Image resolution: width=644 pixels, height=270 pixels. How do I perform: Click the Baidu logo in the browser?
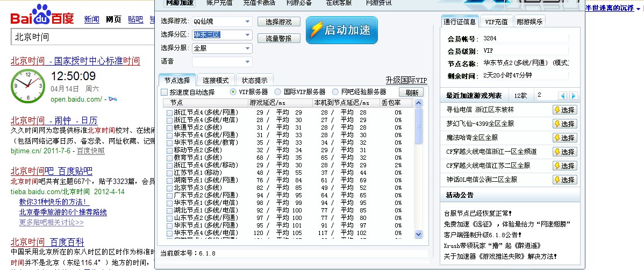pyautogui.click(x=42, y=15)
